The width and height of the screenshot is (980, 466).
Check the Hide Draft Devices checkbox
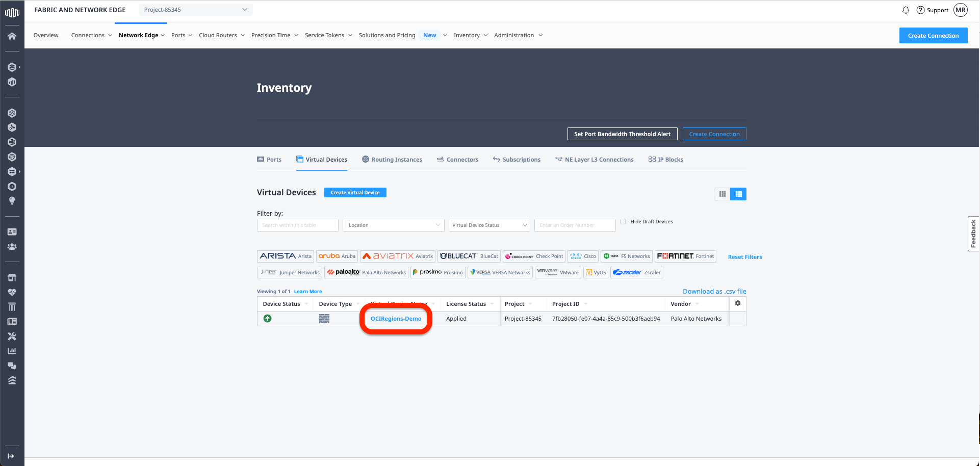(x=623, y=222)
